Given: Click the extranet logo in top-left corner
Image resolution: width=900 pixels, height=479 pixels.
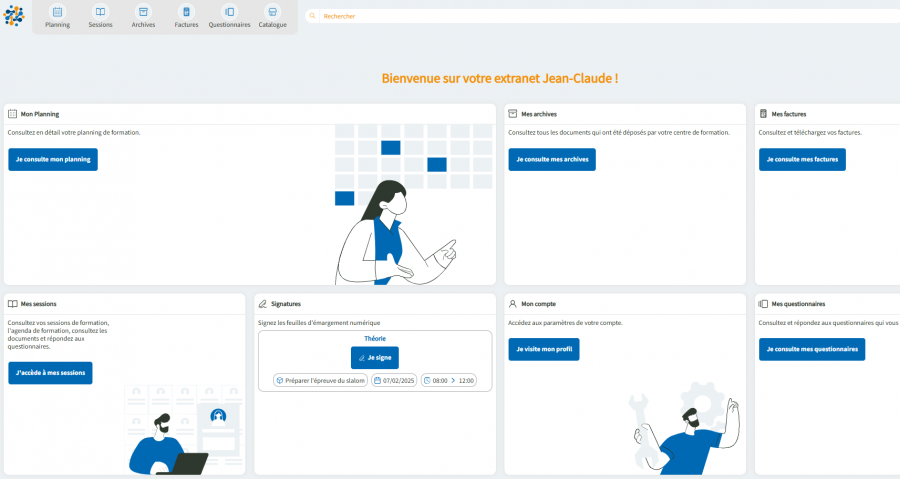Looking at the screenshot, I should (14, 16).
